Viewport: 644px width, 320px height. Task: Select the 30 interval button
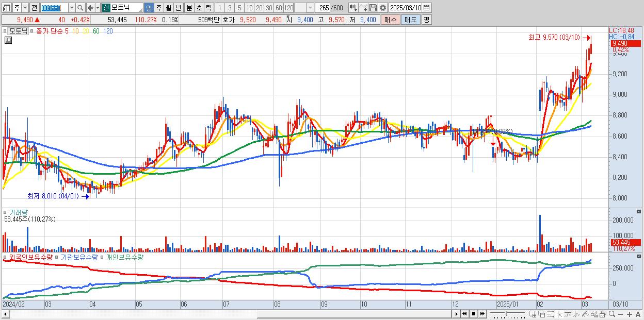point(269,8)
